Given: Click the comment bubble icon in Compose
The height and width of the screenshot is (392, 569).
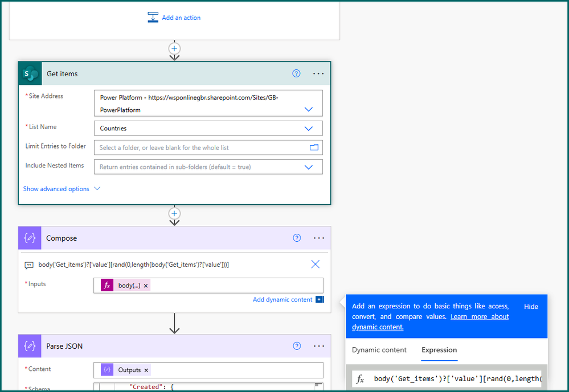Looking at the screenshot, I should coord(29,265).
